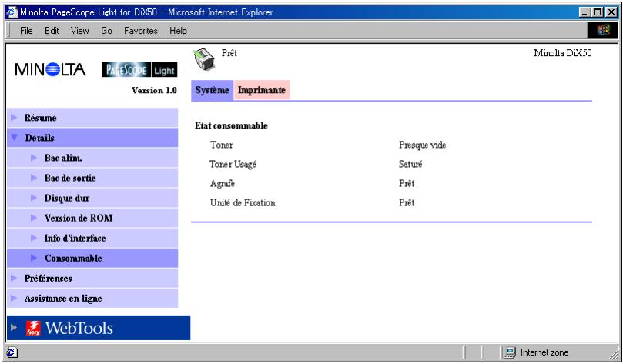Open the View menu
The height and width of the screenshot is (364, 623).
(x=80, y=31)
